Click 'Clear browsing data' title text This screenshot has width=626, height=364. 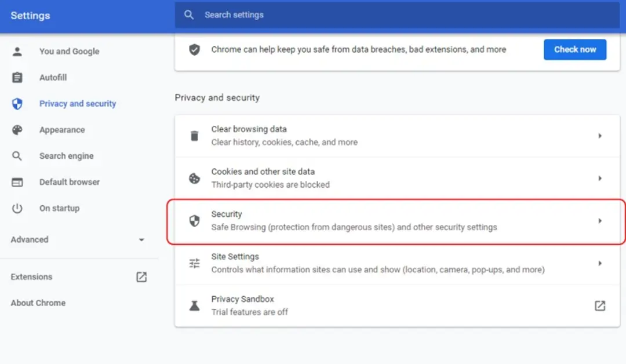(249, 129)
